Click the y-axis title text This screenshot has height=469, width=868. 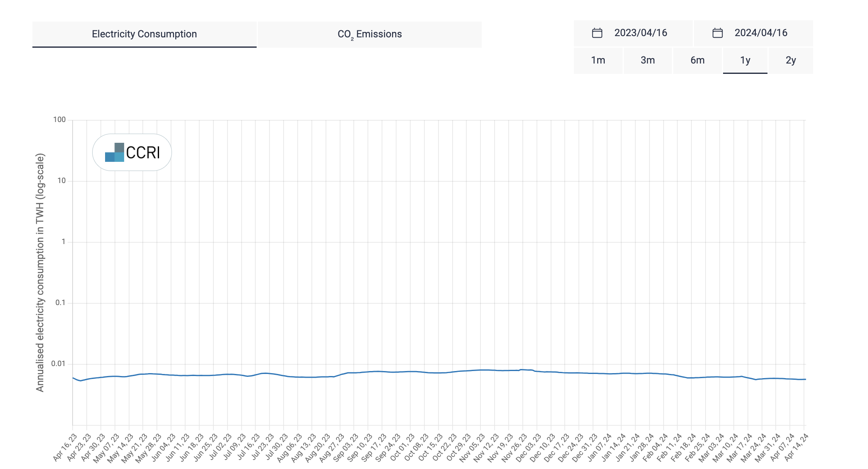[40, 272]
